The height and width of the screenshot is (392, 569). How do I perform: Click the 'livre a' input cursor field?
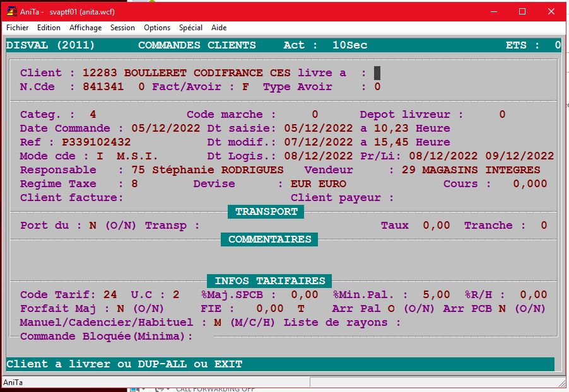(377, 73)
